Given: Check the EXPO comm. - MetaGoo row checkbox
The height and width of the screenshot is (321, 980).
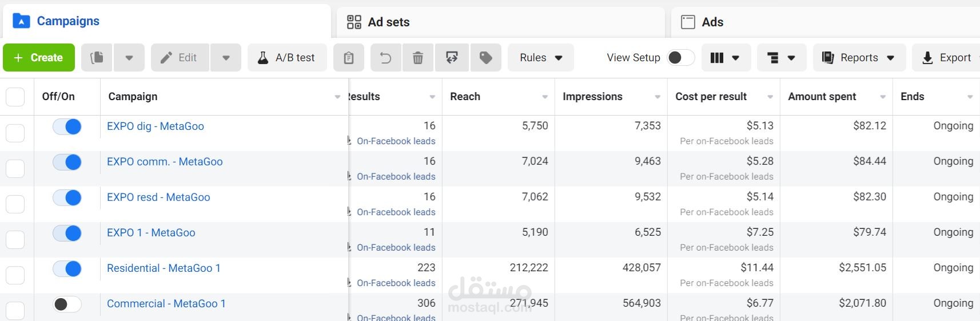Looking at the screenshot, I should pos(15,169).
